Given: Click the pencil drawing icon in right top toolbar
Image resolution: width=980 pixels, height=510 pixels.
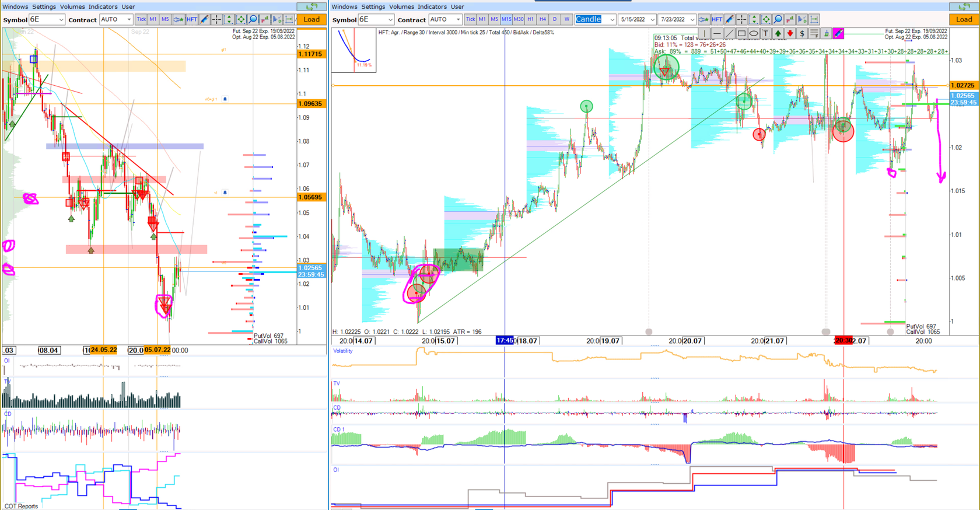Looking at the screenshot, I should coord(730,19).
